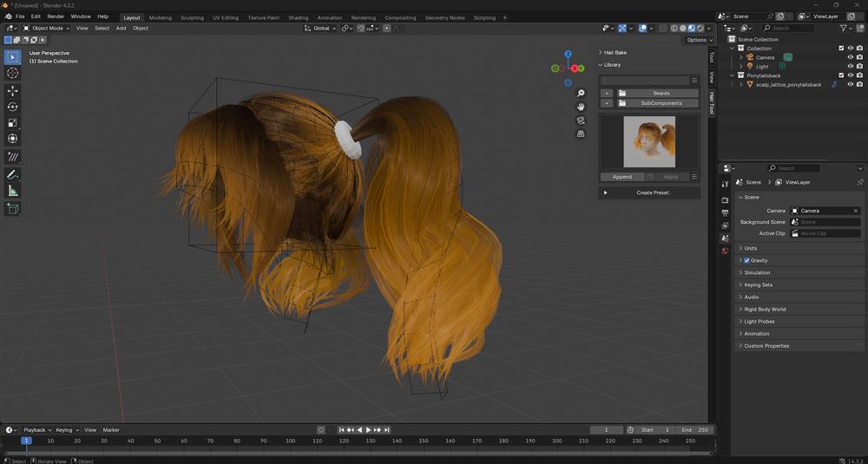This screenshot has width=868, height=464.
Task: Click the Blender logo icon
Action: click(x=9, y=16)
